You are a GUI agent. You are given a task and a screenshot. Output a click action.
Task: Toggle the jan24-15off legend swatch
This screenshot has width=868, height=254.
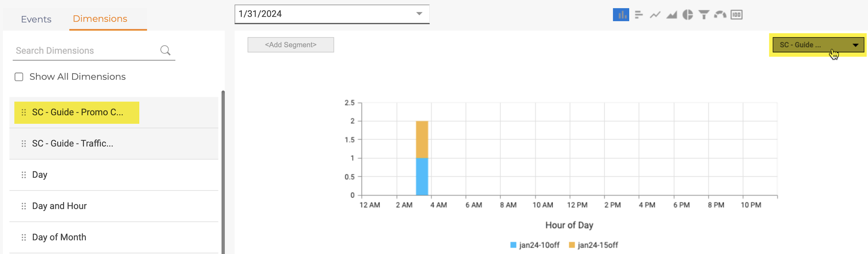572,245
